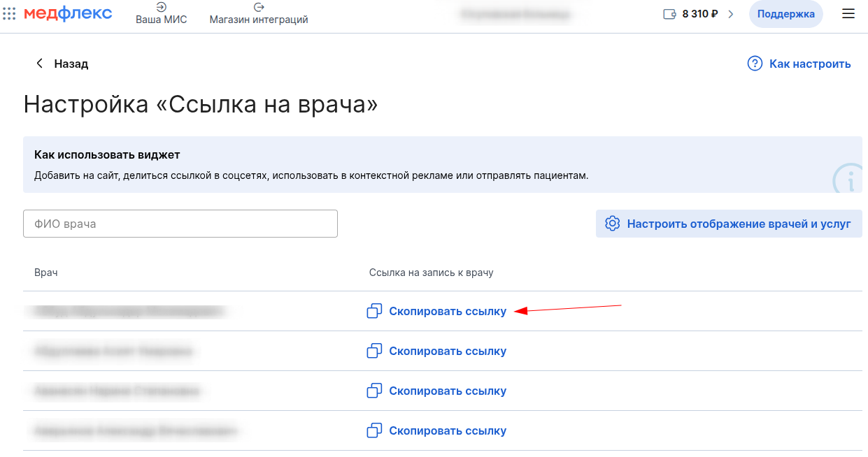Image resolution: width=868 pixels, height=457 pixels.
Task: Open the hamburger menu
Action: tap(848, 14)
